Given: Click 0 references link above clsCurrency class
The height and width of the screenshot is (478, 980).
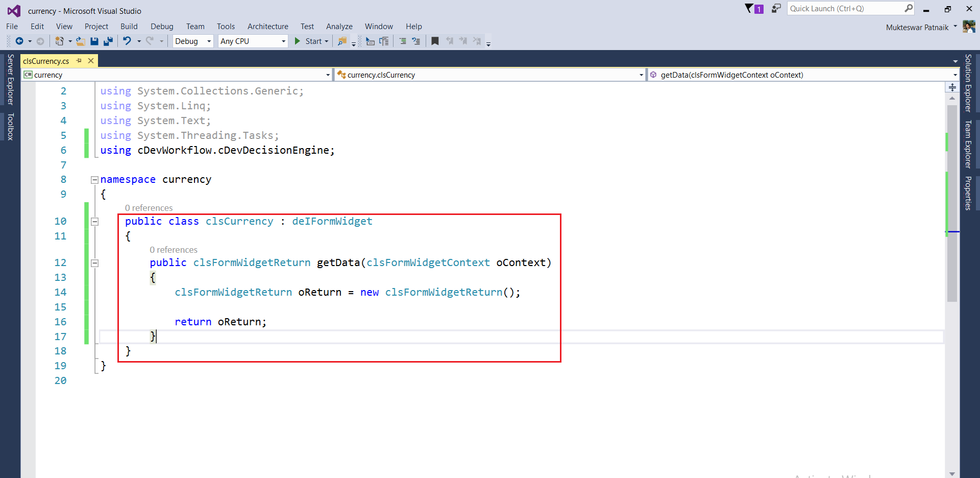Looking at the screenshot, I should pos(149,208).
